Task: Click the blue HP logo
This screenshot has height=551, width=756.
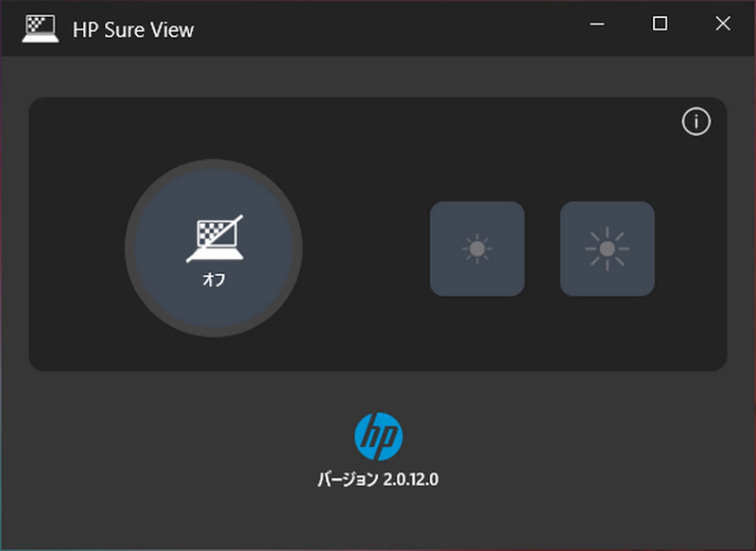Action: click(x=377, y=435)
